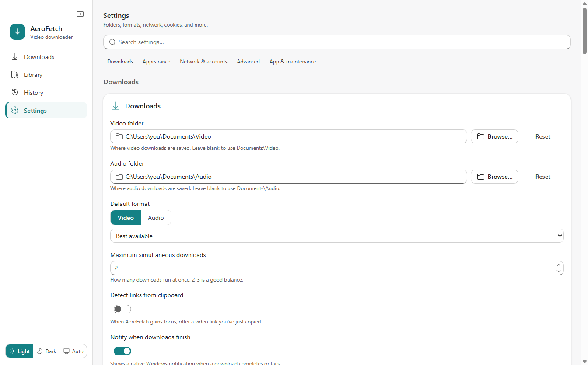Click the Downloads card arrow icon
Image resolution: width=588 pixels, height=365 pixels.
click(x=115, y=106)
